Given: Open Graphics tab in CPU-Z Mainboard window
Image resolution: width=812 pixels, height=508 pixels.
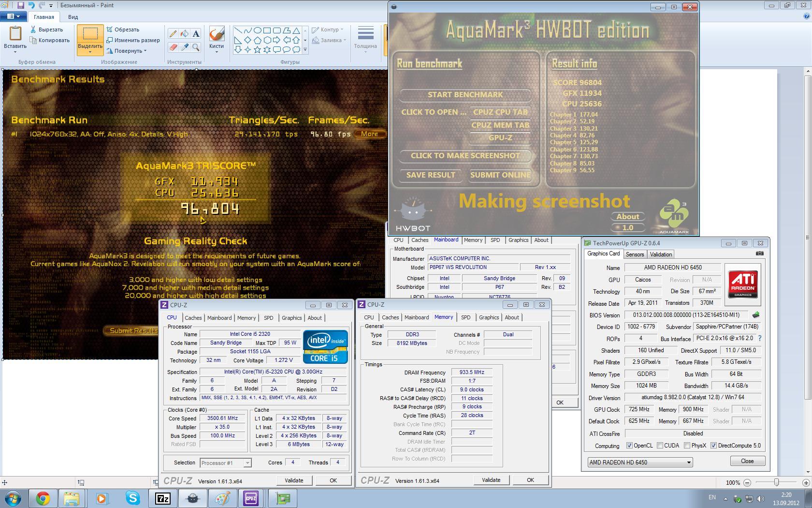Looking at the screenshot, I should (x=518, y=240).
